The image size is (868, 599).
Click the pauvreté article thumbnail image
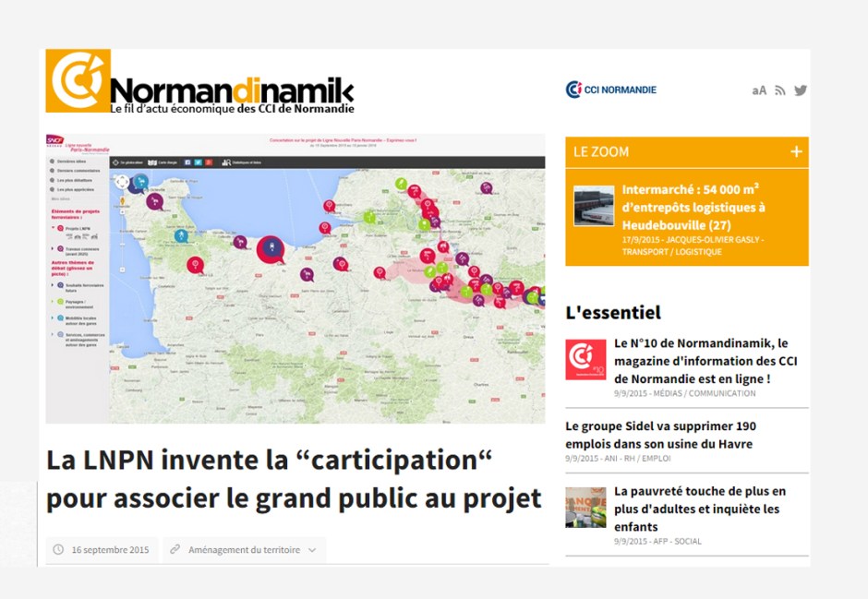tap(585, 508)
